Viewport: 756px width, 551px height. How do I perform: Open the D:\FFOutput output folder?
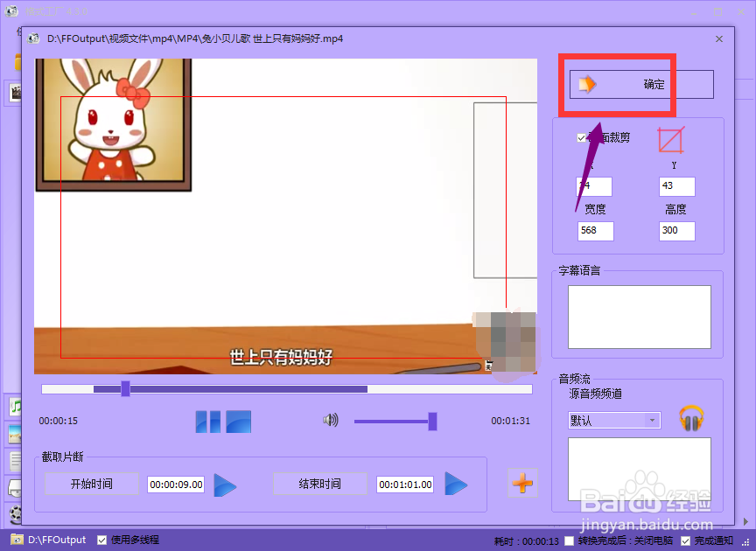[49, 540]
